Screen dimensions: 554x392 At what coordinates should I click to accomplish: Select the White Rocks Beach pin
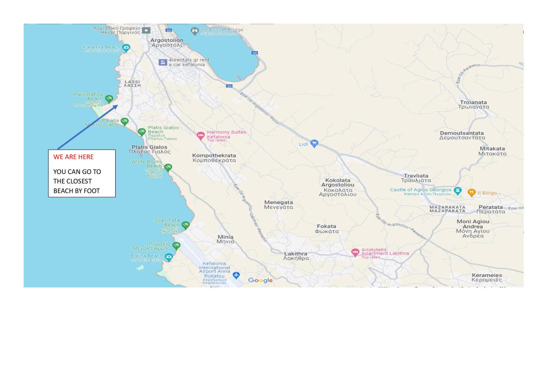pyautogui.click(x=168, y=167)
